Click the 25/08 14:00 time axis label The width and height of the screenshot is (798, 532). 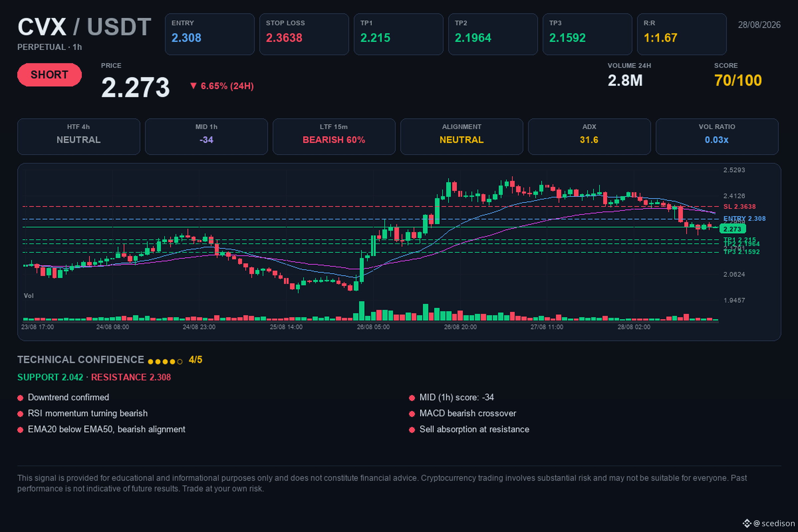click(x=286, y=327)
